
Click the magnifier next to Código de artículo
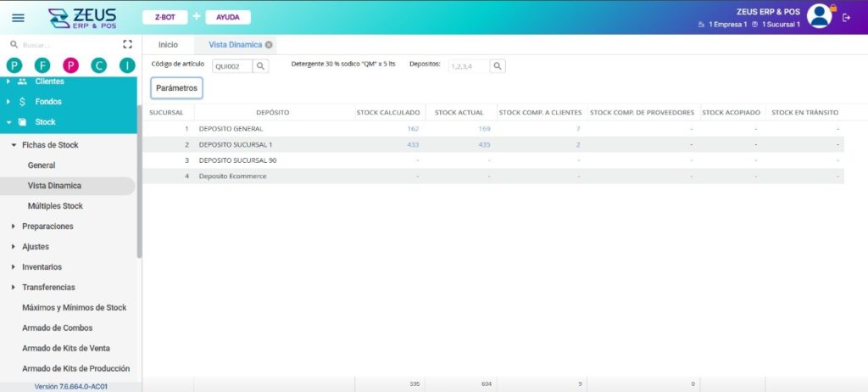tap(261, 66)
